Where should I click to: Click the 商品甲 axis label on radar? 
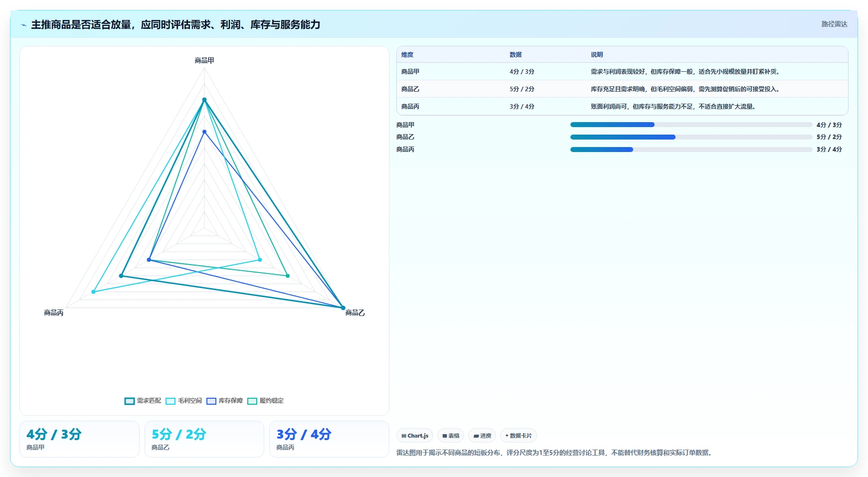(x=204, y=60)
